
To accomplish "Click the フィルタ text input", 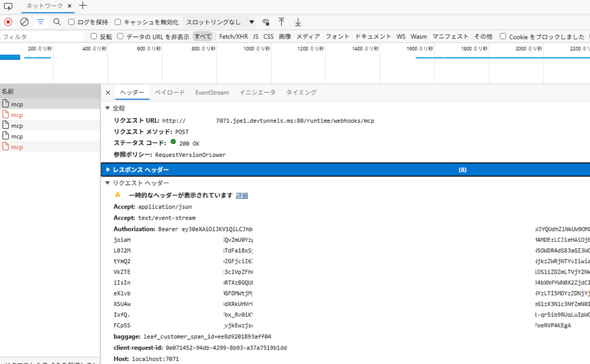I will (43, 37).
